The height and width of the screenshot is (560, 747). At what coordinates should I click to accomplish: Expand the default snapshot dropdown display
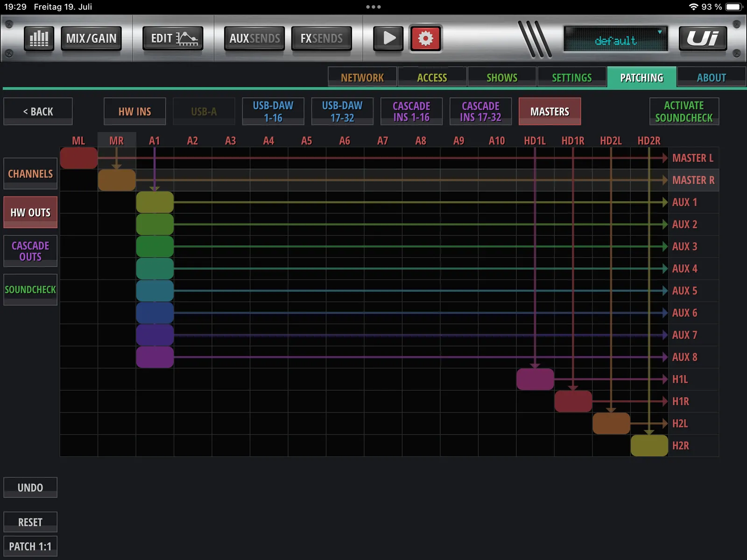point(615,39)
